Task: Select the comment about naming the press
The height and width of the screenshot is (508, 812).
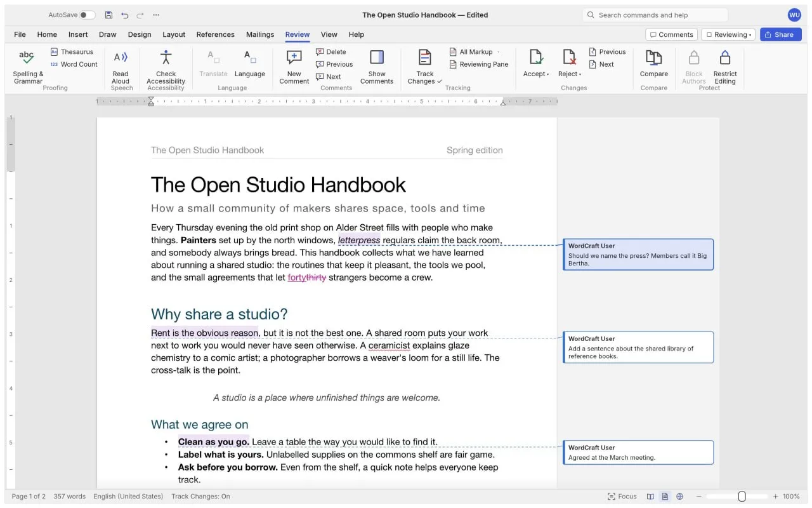Action: click(x=638, y=255)
